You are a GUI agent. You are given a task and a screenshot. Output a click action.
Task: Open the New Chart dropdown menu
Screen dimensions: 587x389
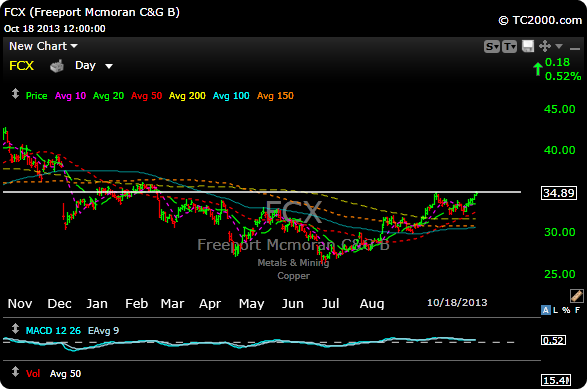[x=43, y=46]
